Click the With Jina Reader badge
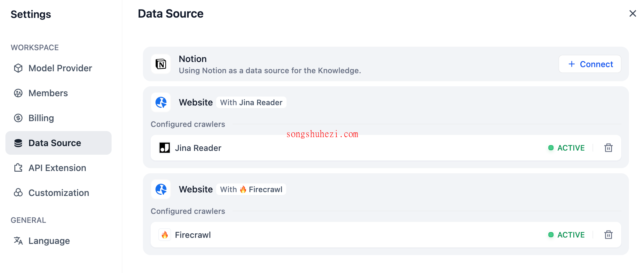The height and width of the screenshot is (273, 644). (251, 102)
